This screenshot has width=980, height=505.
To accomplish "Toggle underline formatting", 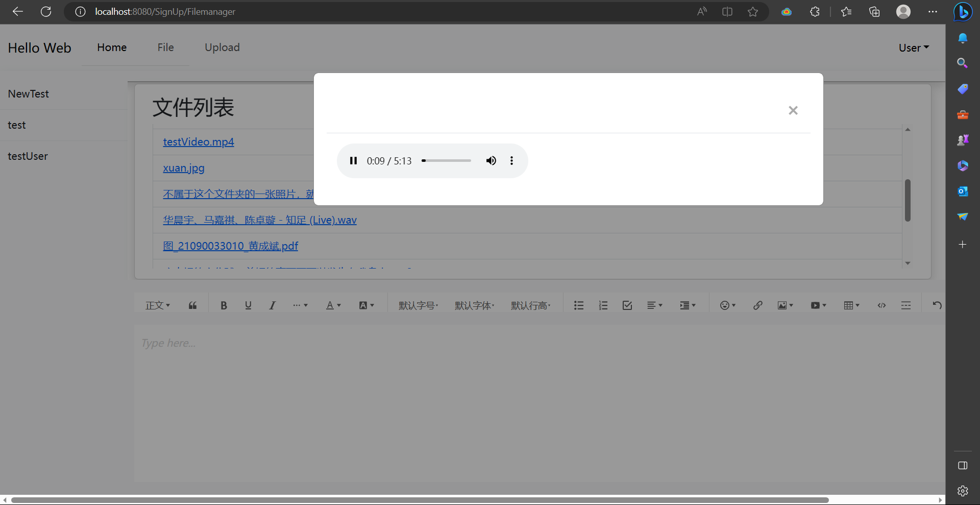I will tap(248, 305).
